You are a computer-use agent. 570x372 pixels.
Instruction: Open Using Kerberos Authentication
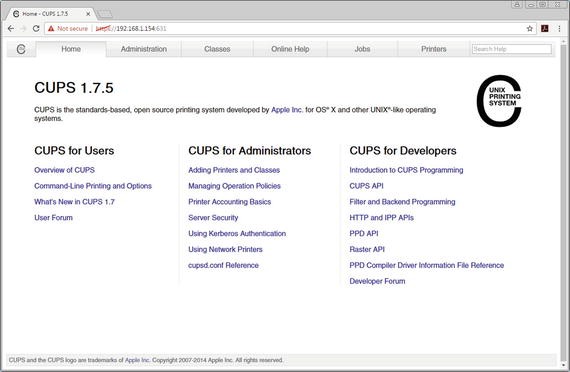tap(237, 233)
